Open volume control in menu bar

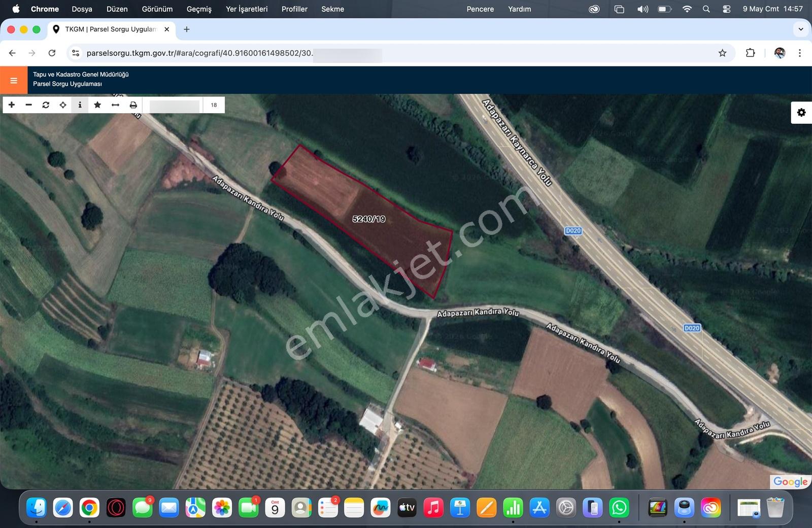tap(643, 9)
